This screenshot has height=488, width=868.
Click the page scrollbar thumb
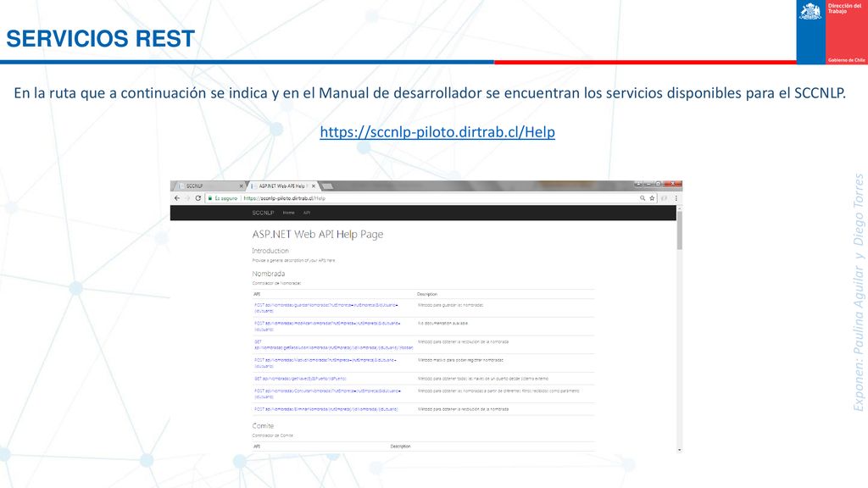tap(679, 230)
